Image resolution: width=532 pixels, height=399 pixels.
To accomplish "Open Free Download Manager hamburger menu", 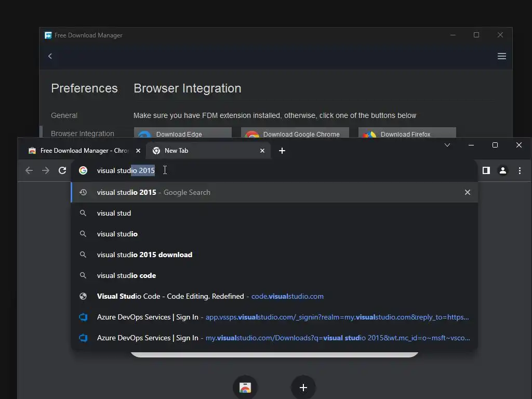I will 501,56.
